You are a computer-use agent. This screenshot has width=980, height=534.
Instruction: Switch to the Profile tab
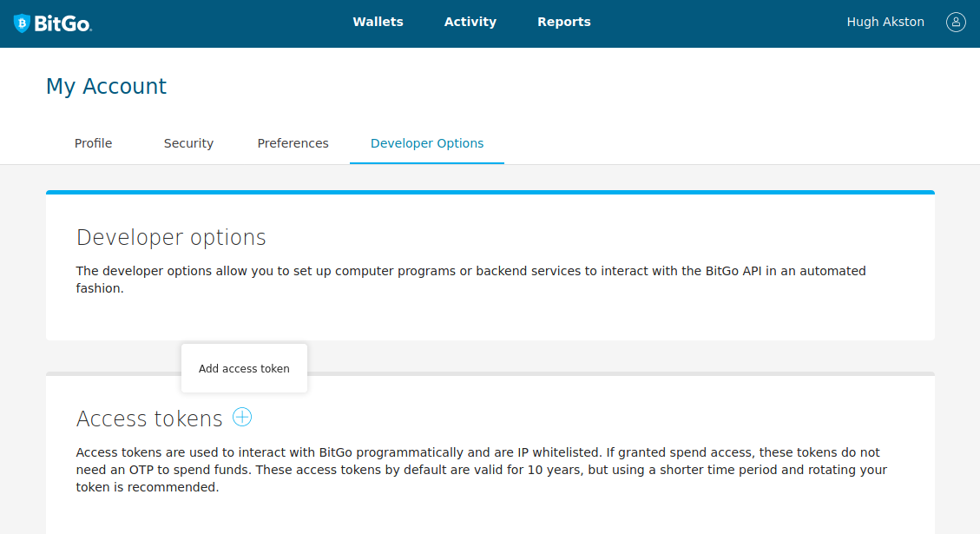(x=93, y=143)
